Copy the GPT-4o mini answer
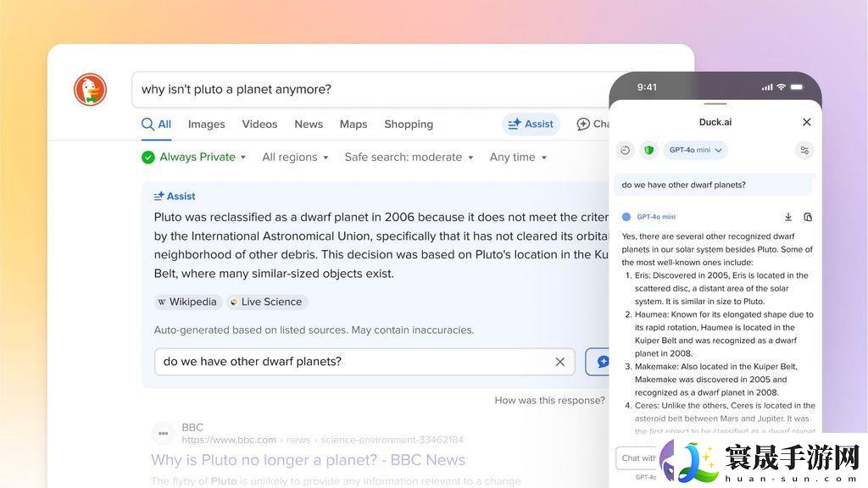The width and height of the screenshot is (868, 488). (808, 217)
